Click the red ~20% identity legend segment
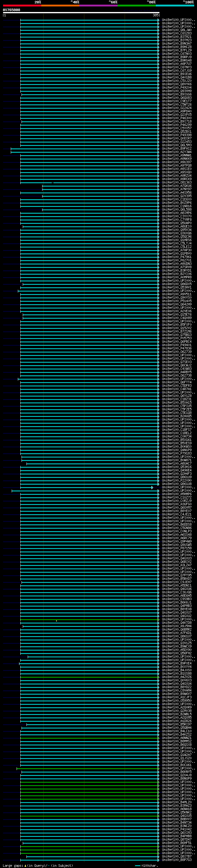Viewport: 197px width, 868px height. (22, 6)
